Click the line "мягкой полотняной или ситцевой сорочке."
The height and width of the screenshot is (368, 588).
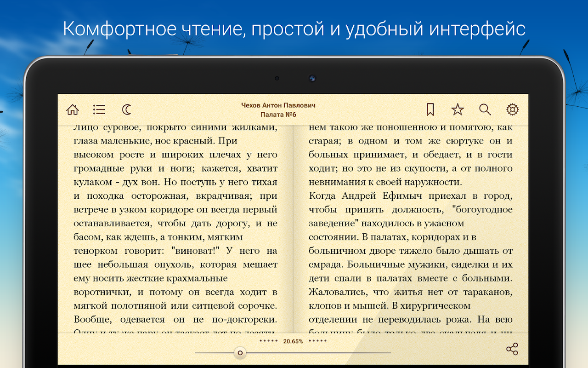pyautogui.click(x=175, y=306)
